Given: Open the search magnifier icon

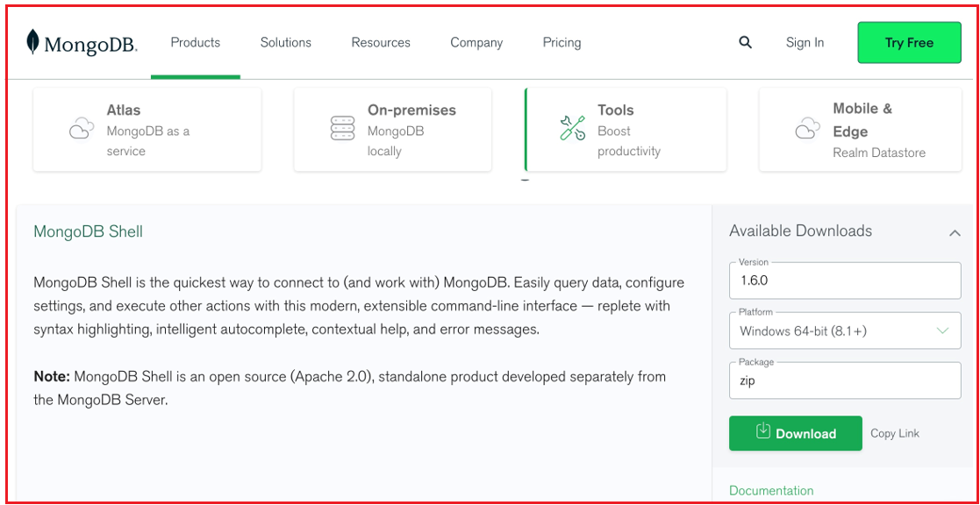Looking at the screenshot, I should pos(745,42).
